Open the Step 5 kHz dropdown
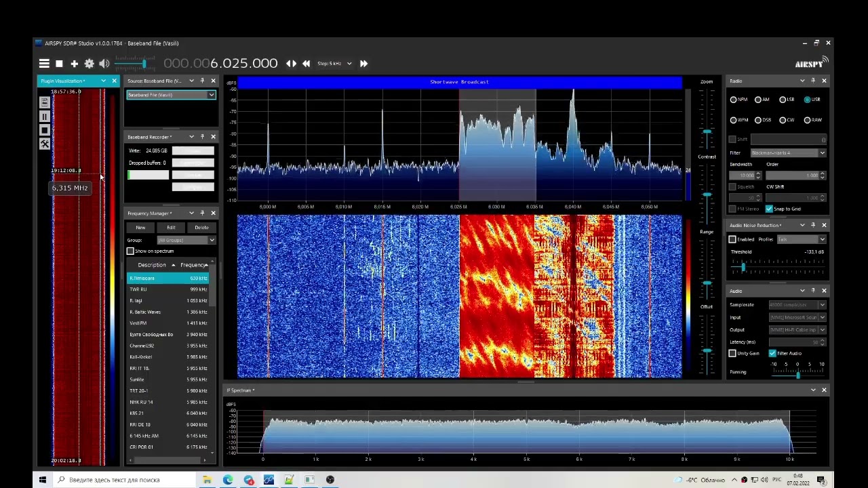This screenshot has width=868, height=488. [x=335, y=64]
